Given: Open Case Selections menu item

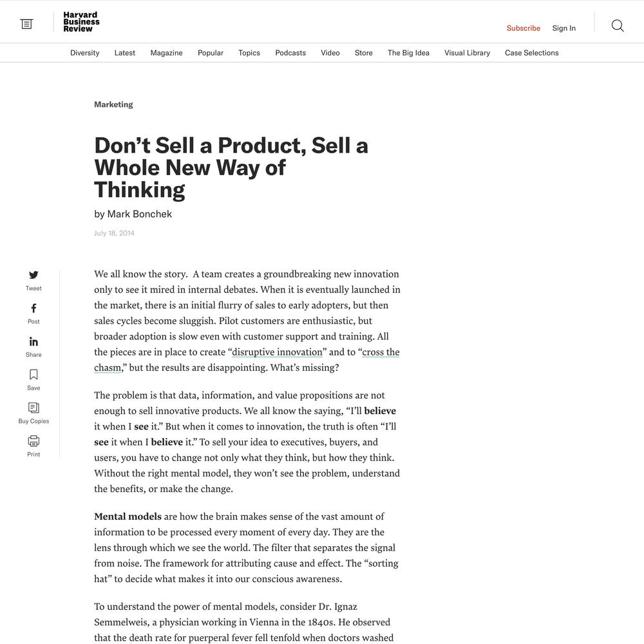Looking at the screenshot, I should point(531,53).
